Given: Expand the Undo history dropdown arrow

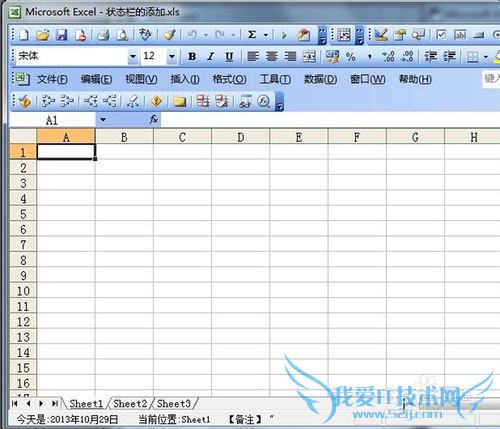Looking at the screenshot, I should click(206, 35).
